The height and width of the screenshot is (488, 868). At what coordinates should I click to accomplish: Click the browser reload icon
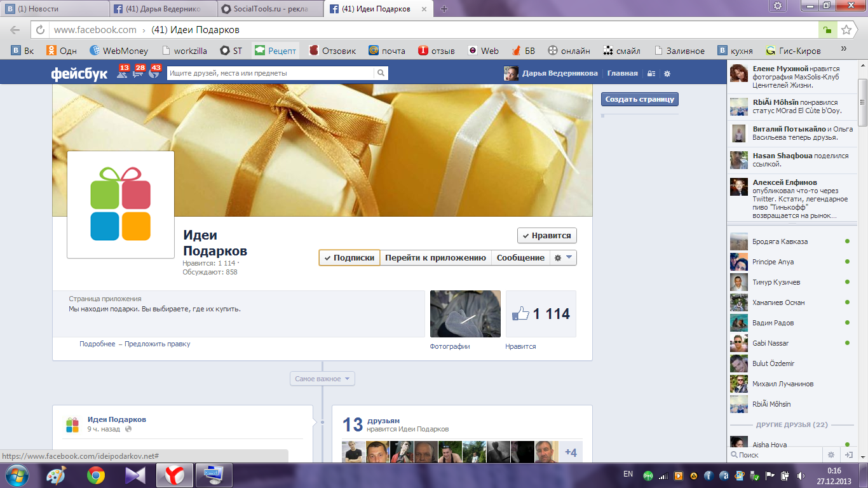coord(40,30)
